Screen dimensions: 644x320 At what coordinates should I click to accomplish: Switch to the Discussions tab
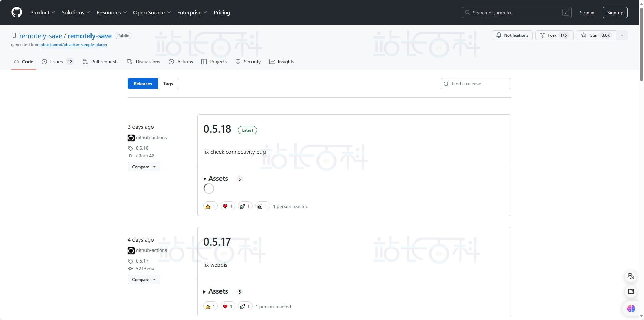point(143,62)
